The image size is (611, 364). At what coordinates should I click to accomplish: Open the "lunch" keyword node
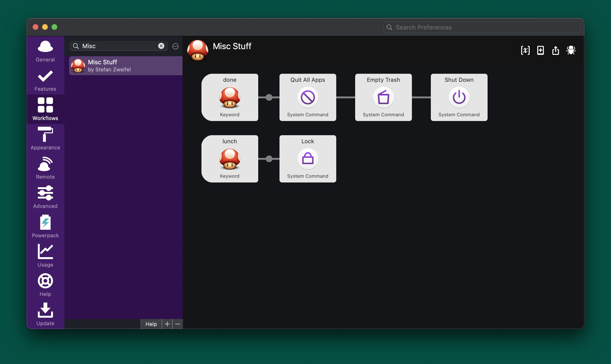[x=229, y=159]
